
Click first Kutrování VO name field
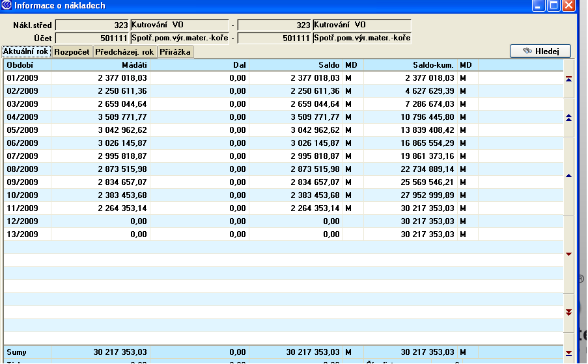180,25
